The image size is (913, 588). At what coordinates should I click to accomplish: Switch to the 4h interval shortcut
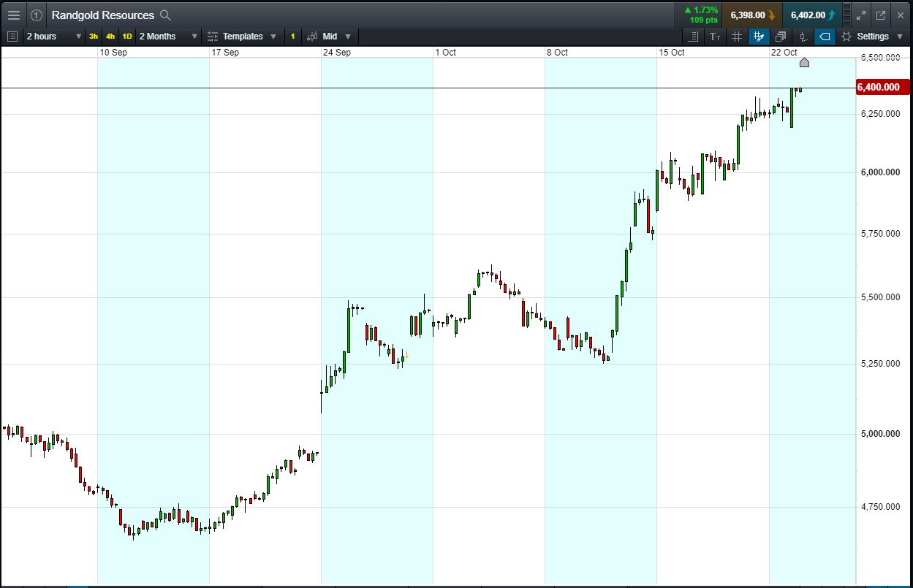[x=110, y=37]
